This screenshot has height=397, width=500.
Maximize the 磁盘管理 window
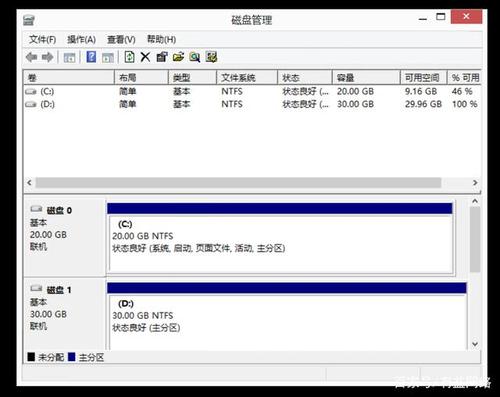[x=441, y=17]
